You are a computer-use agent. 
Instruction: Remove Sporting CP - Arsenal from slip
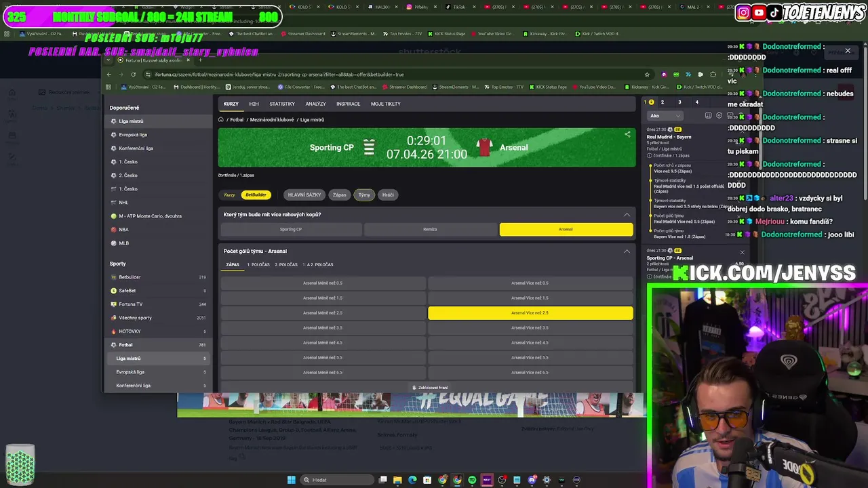point(742,252)
